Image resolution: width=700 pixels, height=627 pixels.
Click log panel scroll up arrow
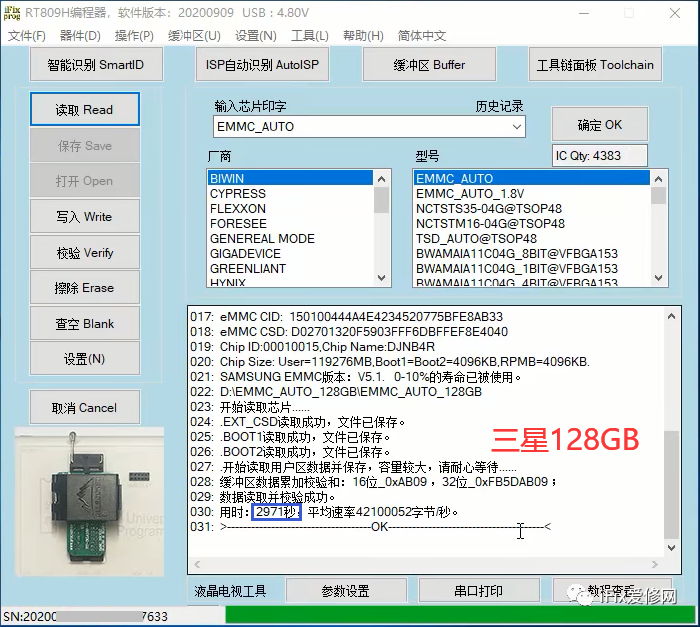click(x=671, y=316)
